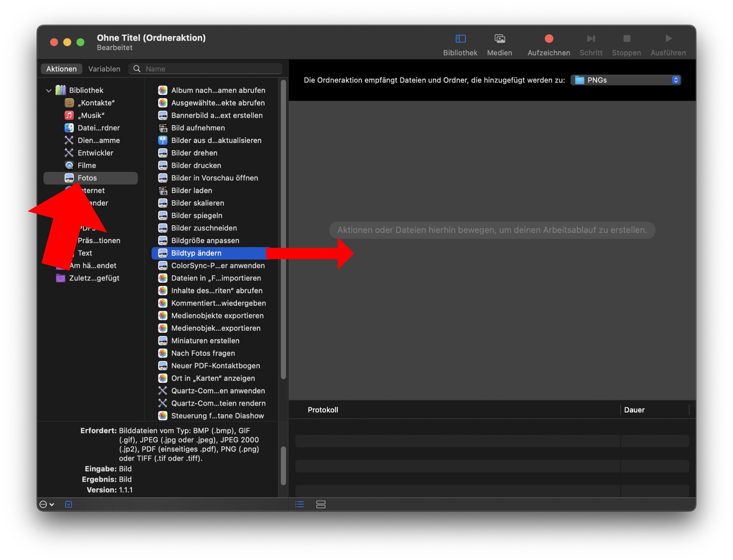Click the Stoppen toolbar button
733x560 pixels.
pos(626,44)
